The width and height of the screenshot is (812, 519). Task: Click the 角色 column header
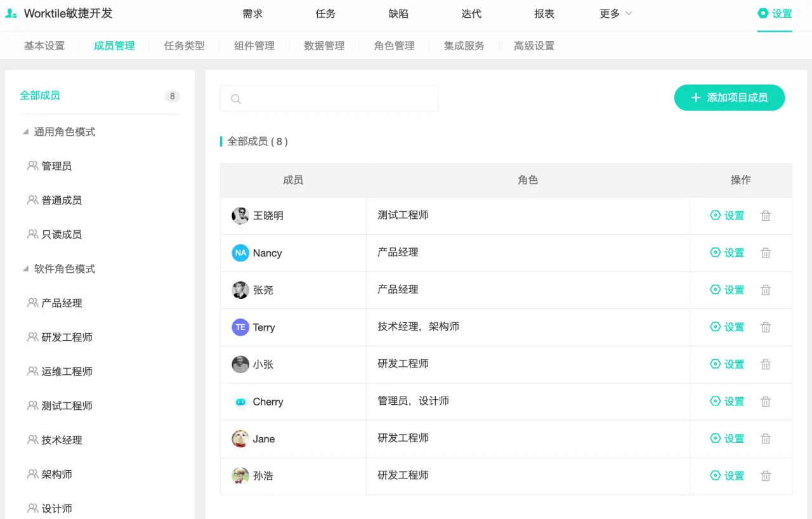tap(528, 180)
